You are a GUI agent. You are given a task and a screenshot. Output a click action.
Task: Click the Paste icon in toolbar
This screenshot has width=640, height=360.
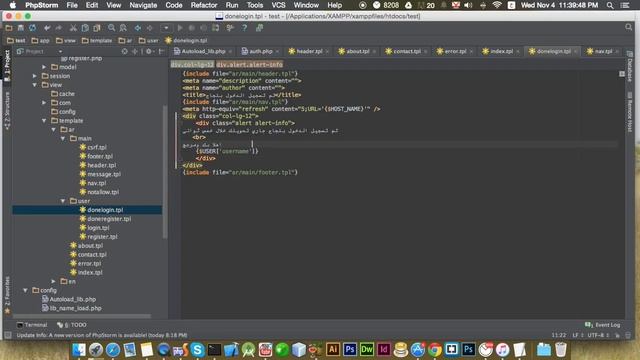click(x=97, y=28)
